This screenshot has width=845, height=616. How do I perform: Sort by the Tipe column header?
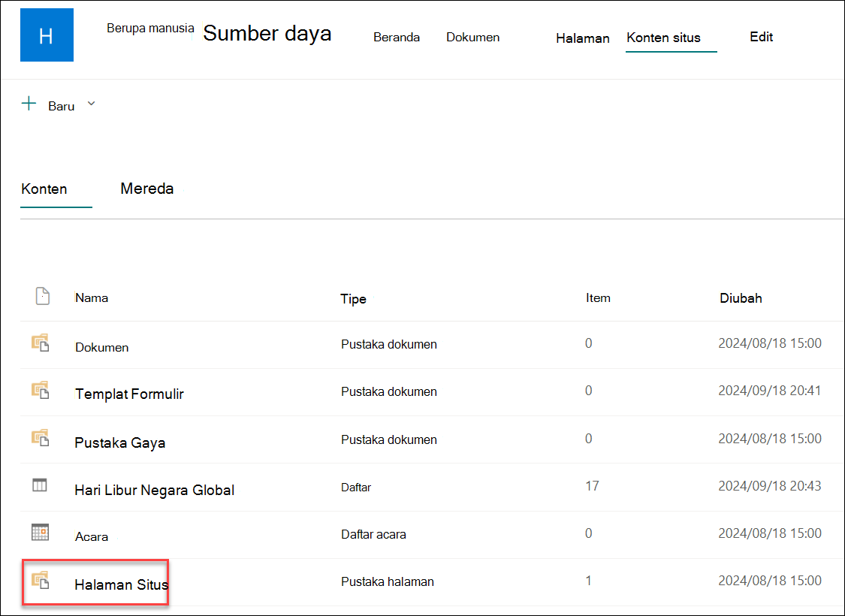pyautogui.click(x=354, y=299)
